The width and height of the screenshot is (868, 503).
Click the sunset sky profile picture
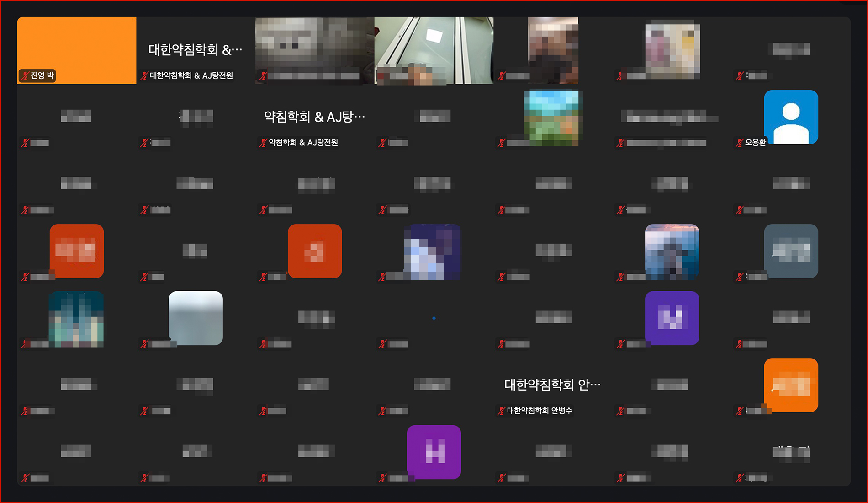(x=672, y=251)
